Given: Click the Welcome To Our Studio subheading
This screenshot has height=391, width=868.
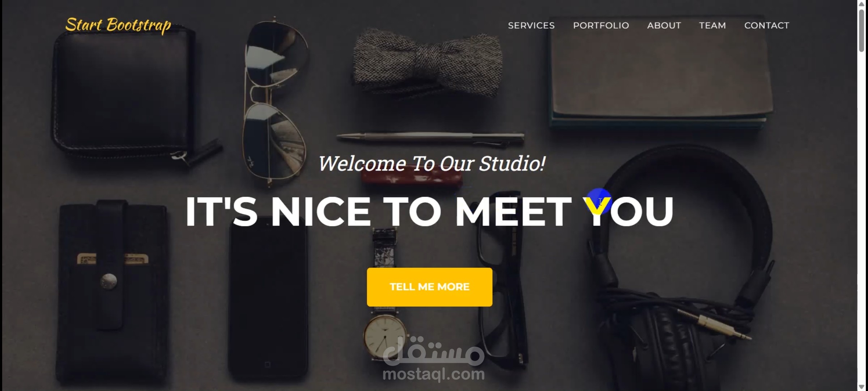Looking at the screenshot, I should 432,164.
